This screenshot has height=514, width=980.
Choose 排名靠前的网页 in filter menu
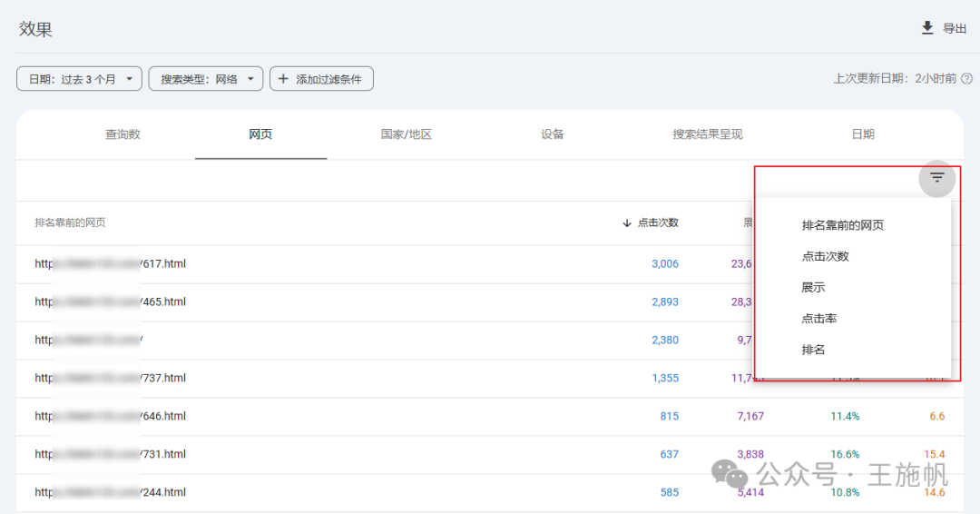pyautogui.click(x=842, y=225)
